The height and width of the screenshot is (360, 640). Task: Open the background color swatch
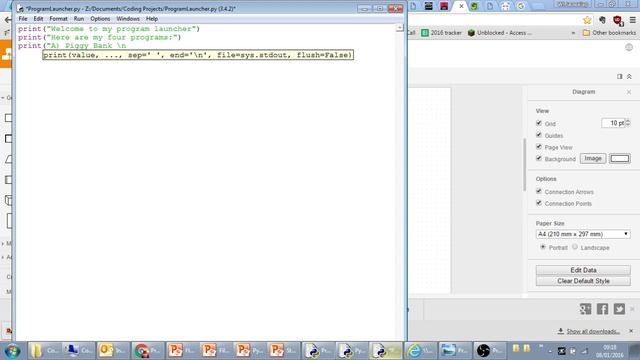[620, 158]
